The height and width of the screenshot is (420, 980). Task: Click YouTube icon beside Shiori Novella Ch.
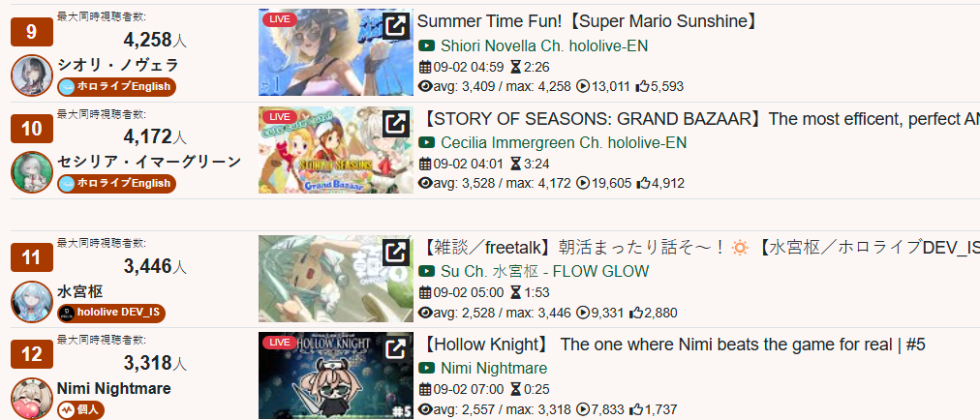426,46
